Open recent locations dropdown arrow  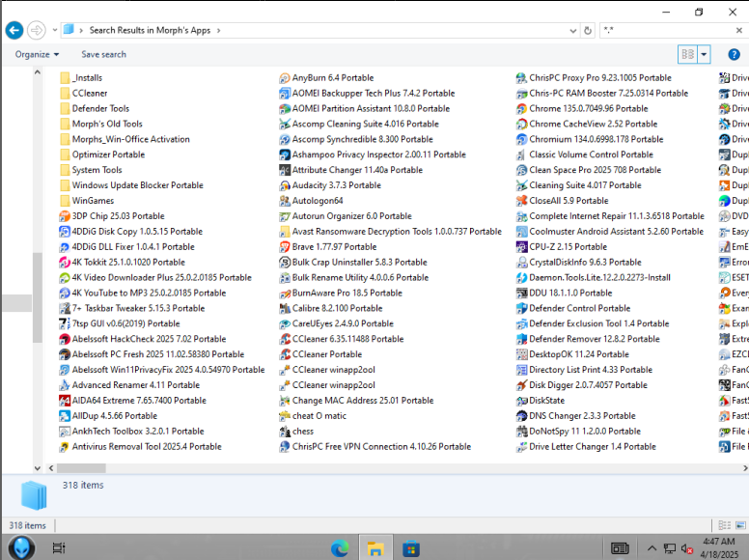pos(54,30)
